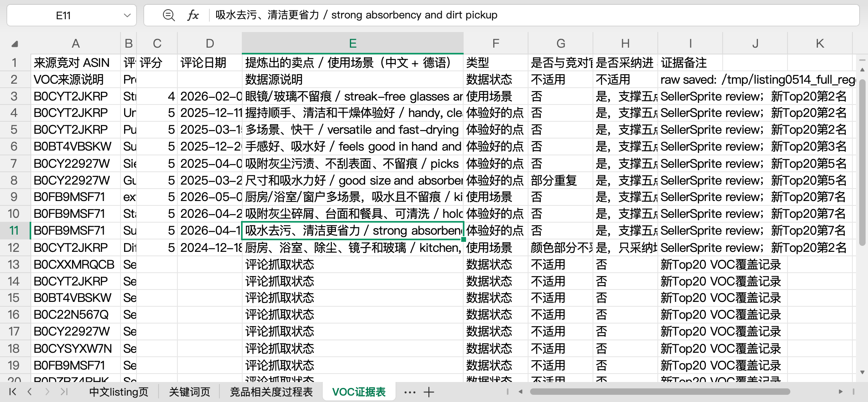Click the formula bar text content
The height and width of the screenshot is (402, 868).
tap(356, 15)
